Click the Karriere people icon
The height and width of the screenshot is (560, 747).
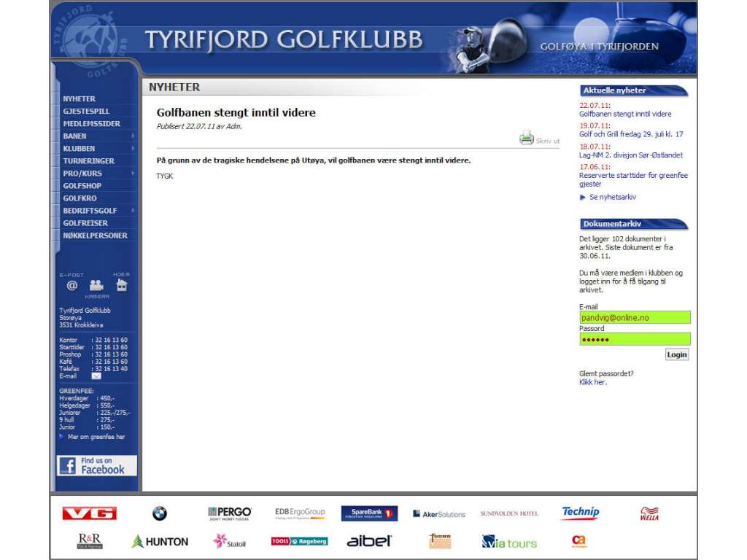96,285
